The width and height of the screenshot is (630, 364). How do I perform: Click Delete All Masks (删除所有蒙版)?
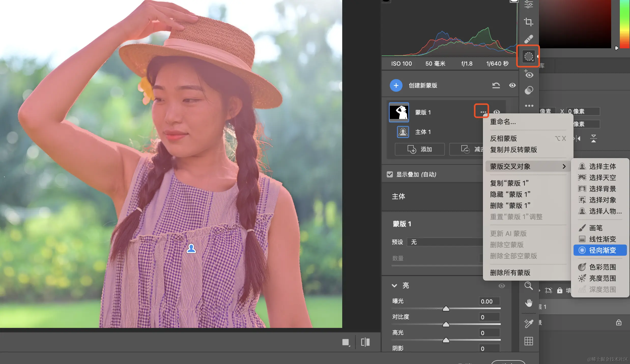coord(510,273)
